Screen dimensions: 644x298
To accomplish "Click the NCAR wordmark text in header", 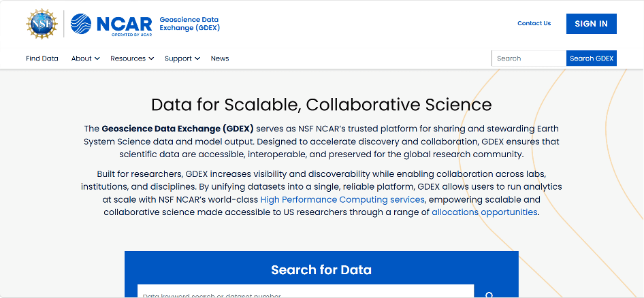I will [125, 24].
